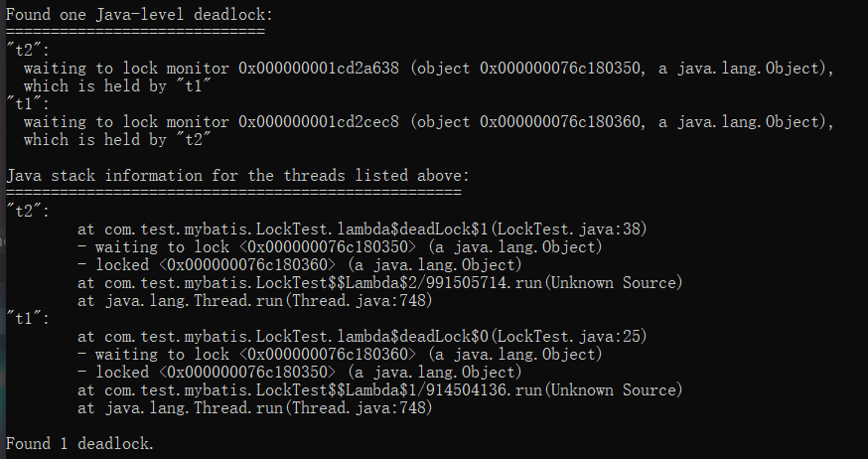Click the LockTest.java:38 stack frame
The image size is (868, 459).
(362, 229)
